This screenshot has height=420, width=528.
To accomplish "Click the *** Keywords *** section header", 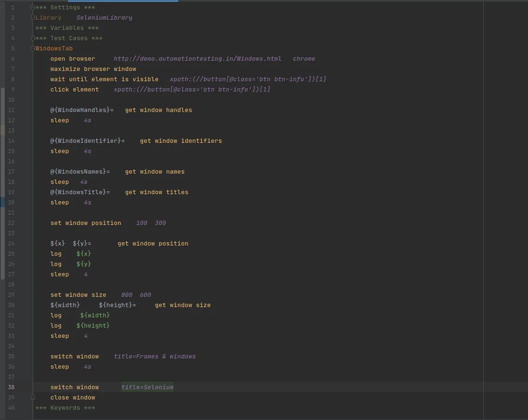I will click(65, 407).
